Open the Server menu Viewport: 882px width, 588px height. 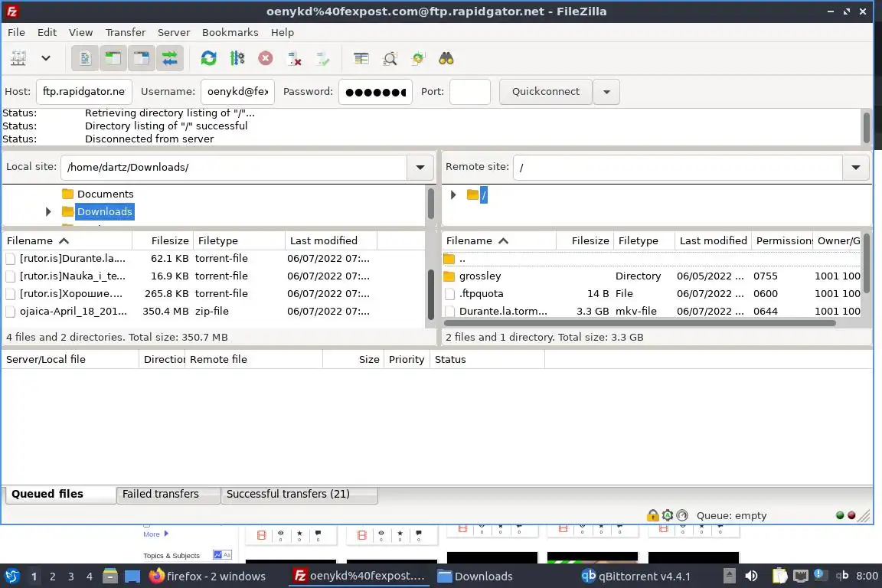173,32
